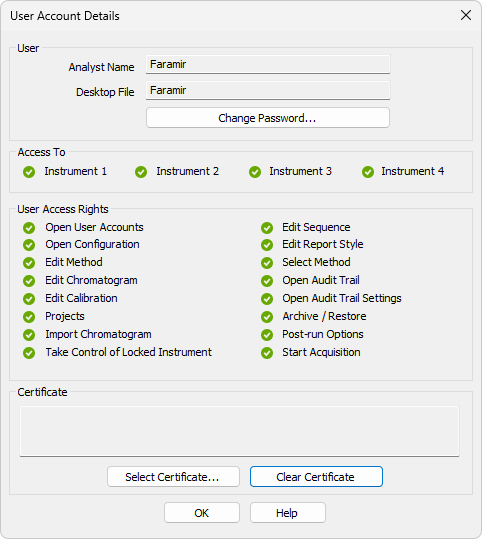Open the Change Password dialog
Screen dimensions: 482x539
click(x=268, y=118)
